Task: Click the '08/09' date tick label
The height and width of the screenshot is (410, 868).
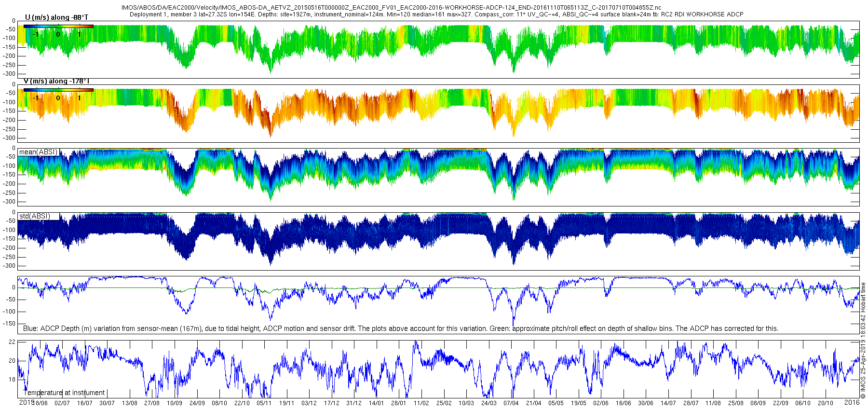Action: tap(758, 403)
